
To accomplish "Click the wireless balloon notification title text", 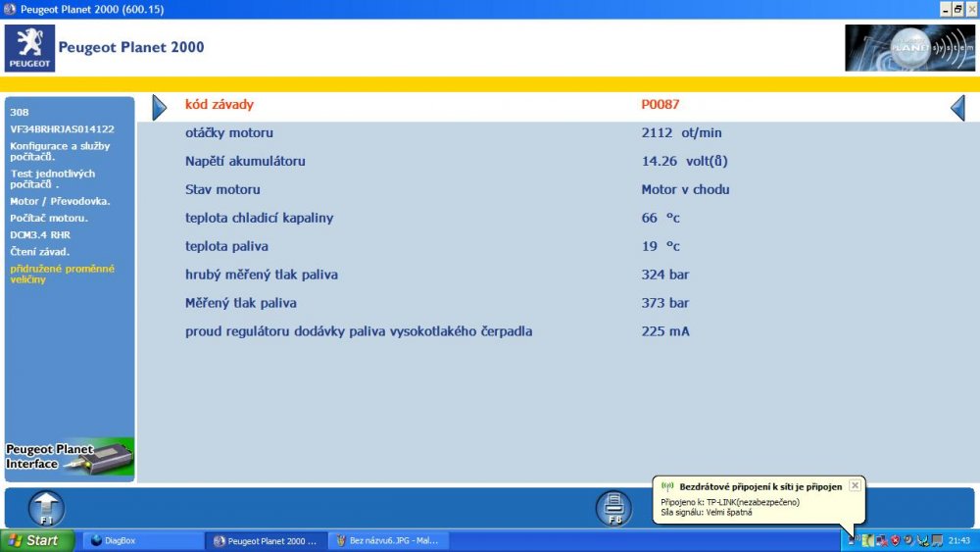I will click(760, 486).
